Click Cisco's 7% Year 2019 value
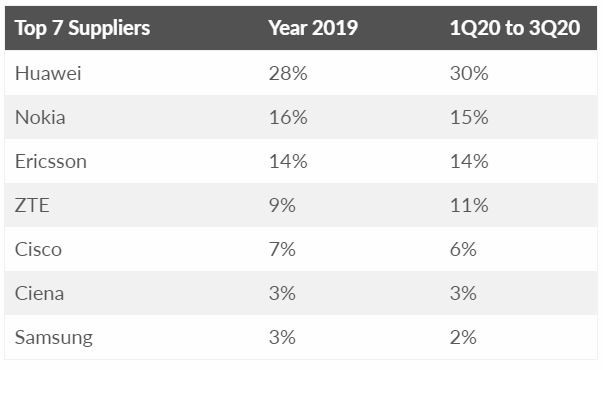The width and height of the screenshot is (603, 419). pos(281,249)
